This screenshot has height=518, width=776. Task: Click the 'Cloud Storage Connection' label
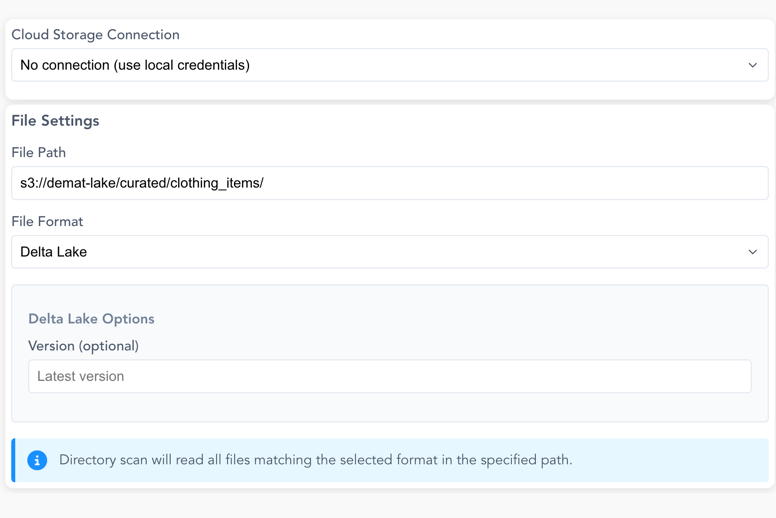[96, 35]
